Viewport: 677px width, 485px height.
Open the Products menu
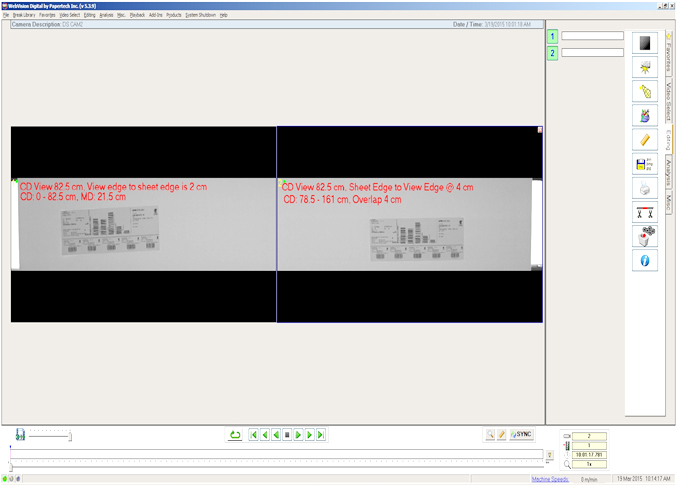point(174,15)
